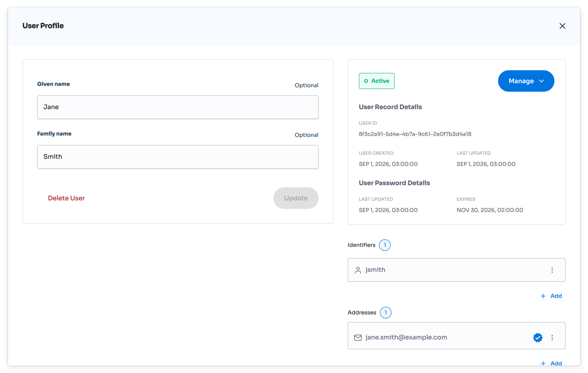The height and width of the screenshot is (373, 588).
Task: Click the person icon beside jsmith
Action: click(x=358, y=270)
